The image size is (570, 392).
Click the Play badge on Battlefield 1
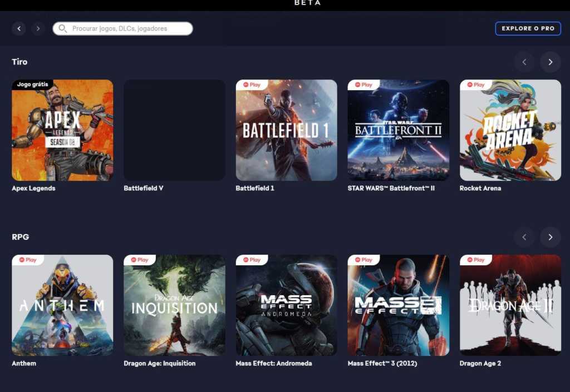point(252,85)
